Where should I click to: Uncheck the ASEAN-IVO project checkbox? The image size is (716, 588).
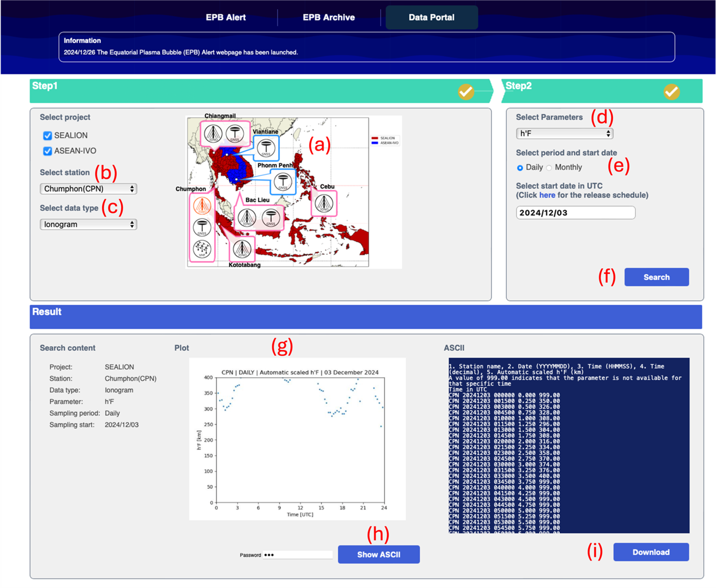(48, 151)
